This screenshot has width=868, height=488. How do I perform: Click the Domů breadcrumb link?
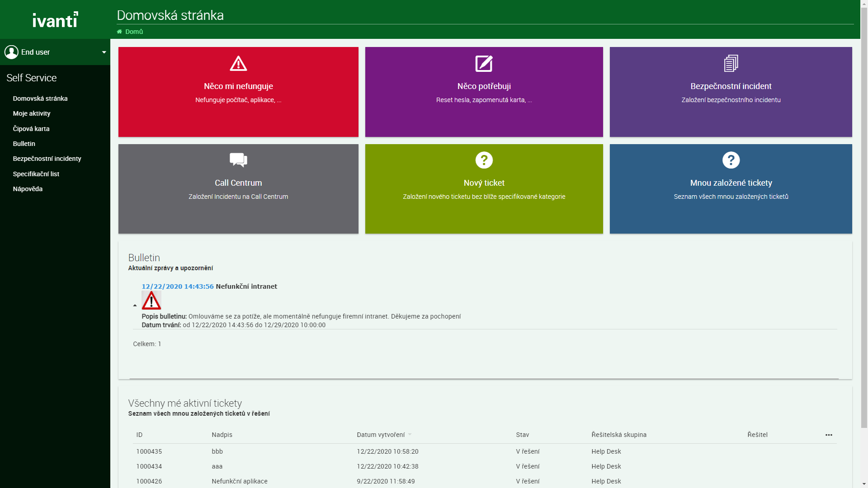134,32
